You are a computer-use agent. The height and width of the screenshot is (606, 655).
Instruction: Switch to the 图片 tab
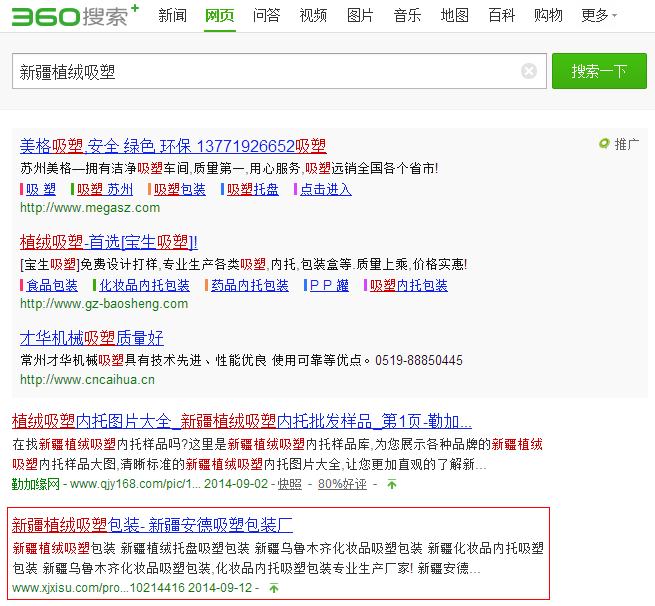(360, 16)
